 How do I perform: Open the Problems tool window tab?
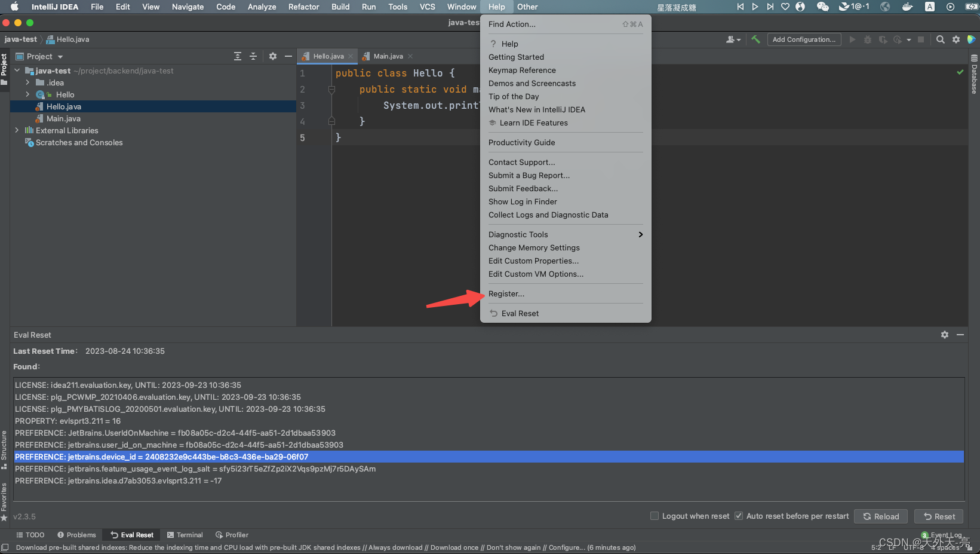(x=76, y=535)
